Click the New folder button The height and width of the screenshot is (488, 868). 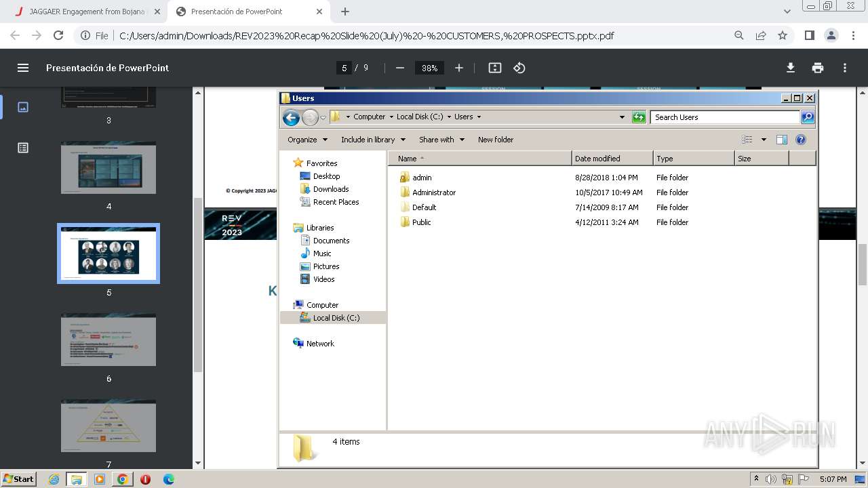496,140
